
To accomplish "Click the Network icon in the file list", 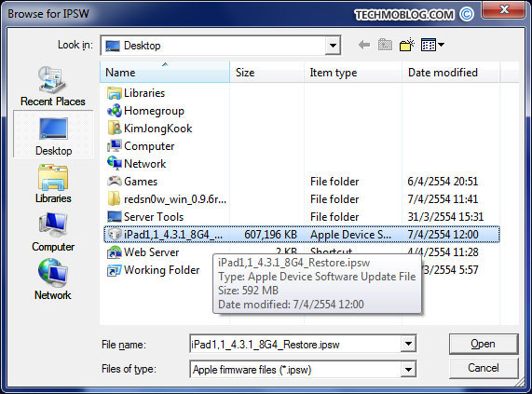I will point(115,163).
